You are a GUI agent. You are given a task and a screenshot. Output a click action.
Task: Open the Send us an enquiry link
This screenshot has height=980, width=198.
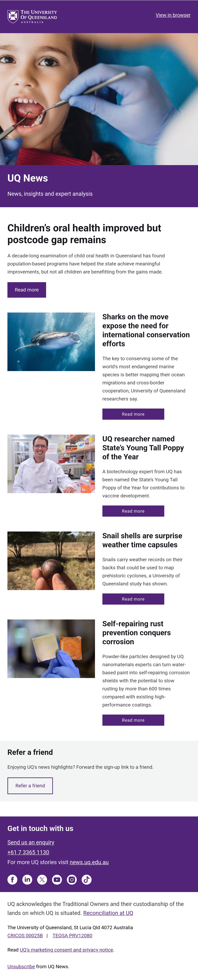click(31, 842)
